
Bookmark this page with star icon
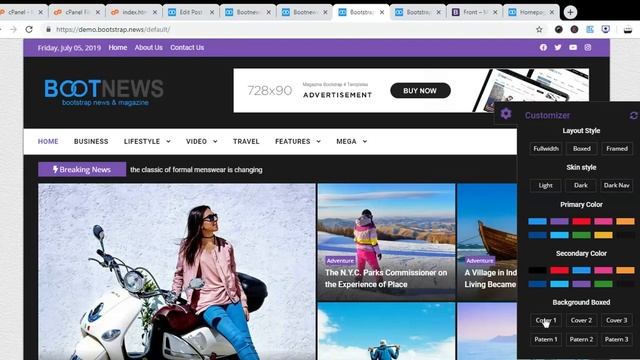pos(539,29)
